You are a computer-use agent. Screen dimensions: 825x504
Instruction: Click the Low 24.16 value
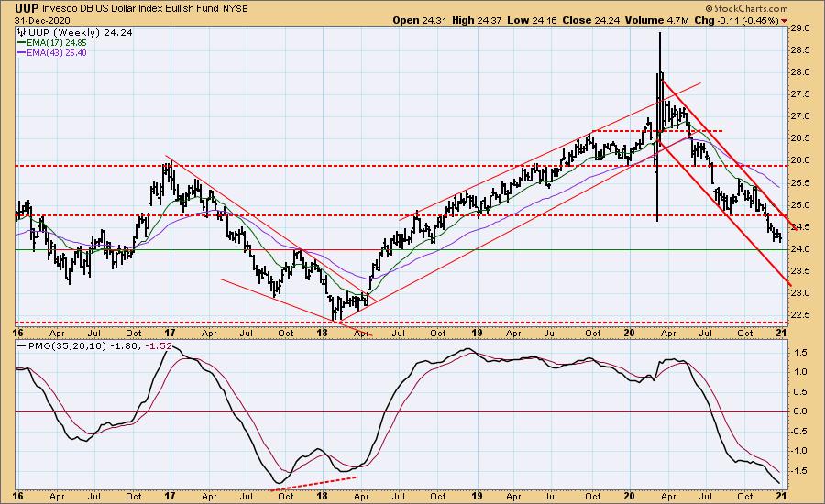coord(532,20)
